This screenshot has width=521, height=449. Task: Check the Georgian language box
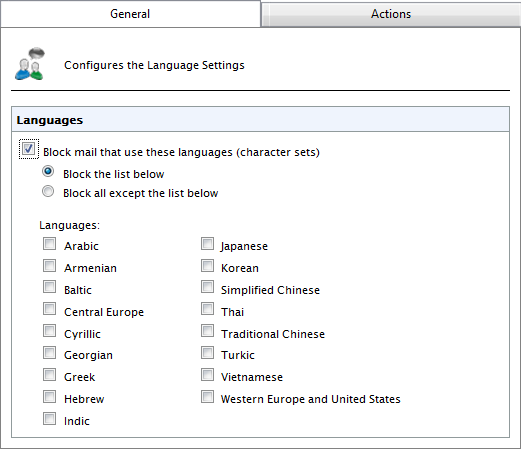coord(49,352)
